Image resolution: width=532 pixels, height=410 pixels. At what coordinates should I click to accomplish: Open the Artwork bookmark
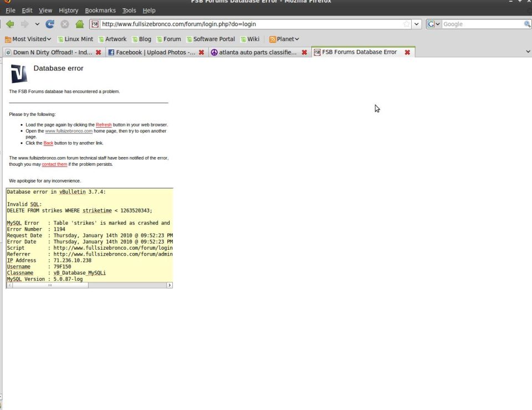pyautogui.click(x=112, y=39)
